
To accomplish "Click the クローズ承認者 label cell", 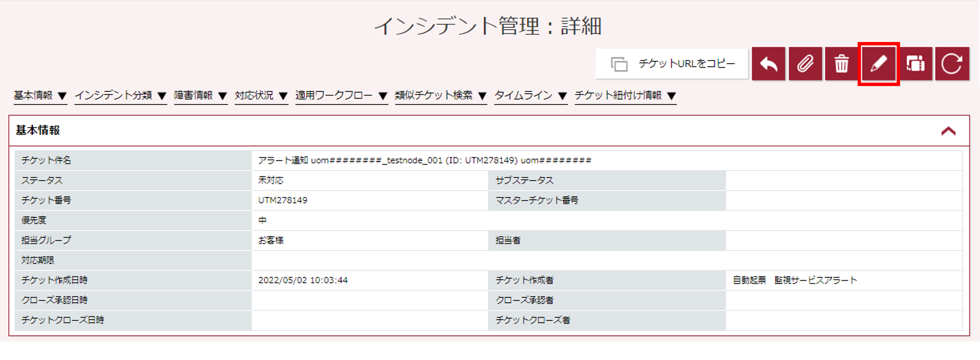I will 607,300.
